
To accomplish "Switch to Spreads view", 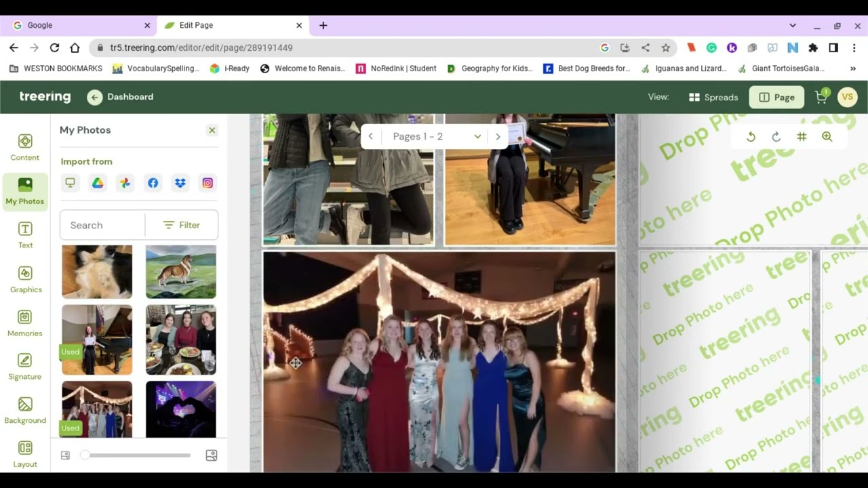I will point(713,97).
